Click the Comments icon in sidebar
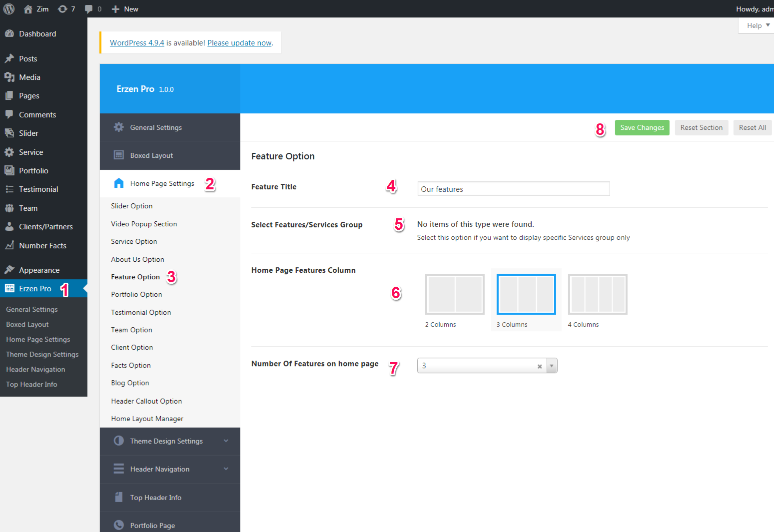This screenshot has width=774, height=532. pyautogui.click(x=9, y=114)
